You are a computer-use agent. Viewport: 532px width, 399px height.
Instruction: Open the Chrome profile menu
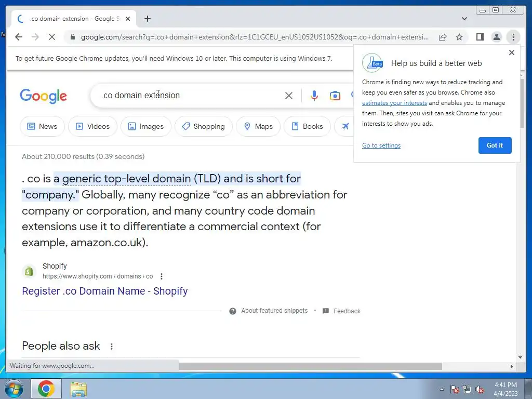(496, 37)
